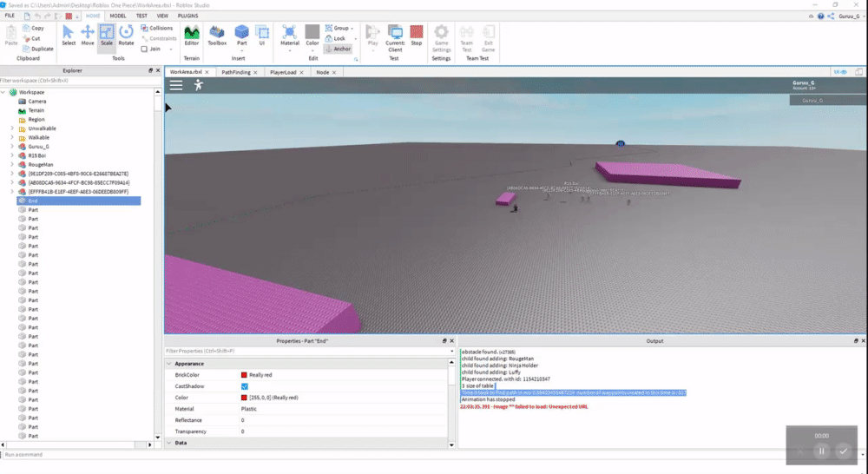Expand the Walkable folder

click(x=12, y=137)
